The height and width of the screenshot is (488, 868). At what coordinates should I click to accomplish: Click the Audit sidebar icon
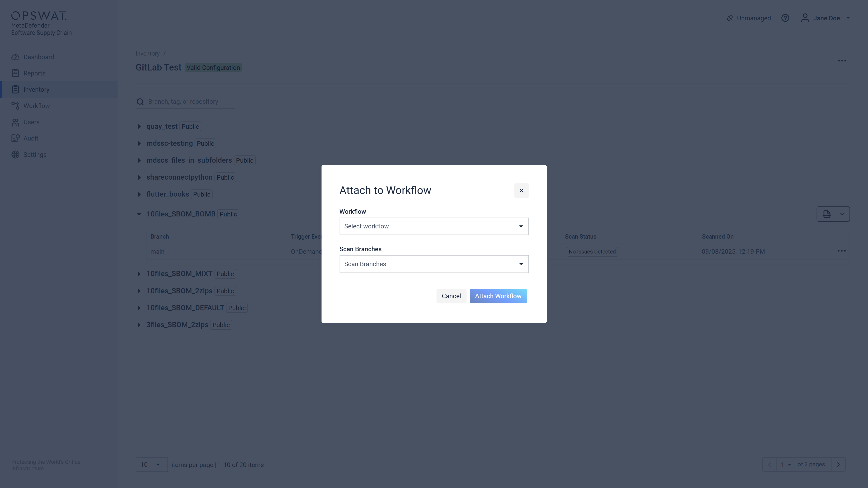[15, 138]
